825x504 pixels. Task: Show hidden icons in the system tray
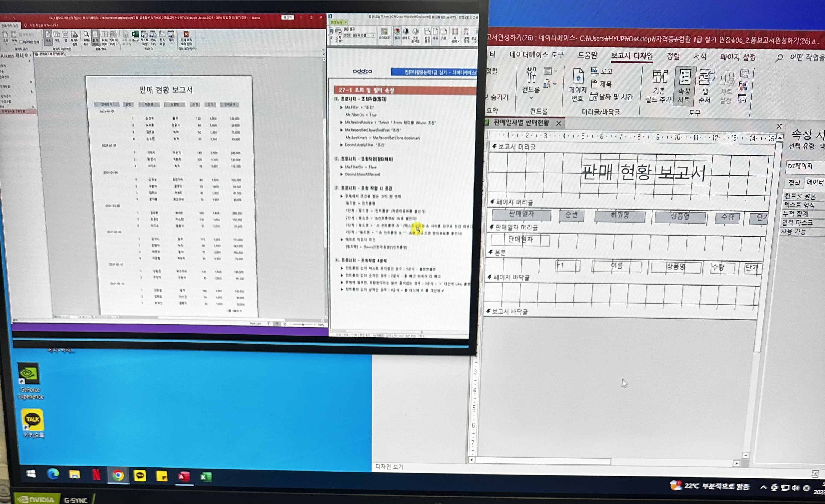763,487
